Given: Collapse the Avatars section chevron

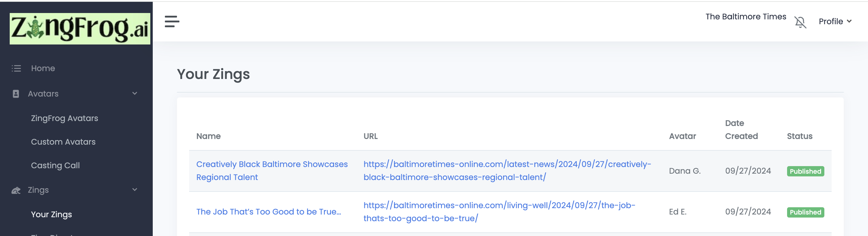Looking at the screenshot, I should 135,93.
